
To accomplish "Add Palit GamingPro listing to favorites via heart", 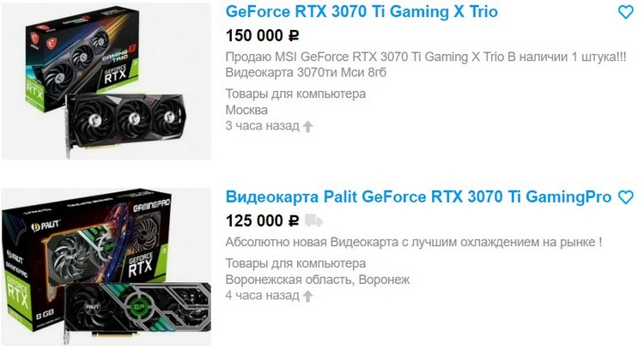I will 626,198.
